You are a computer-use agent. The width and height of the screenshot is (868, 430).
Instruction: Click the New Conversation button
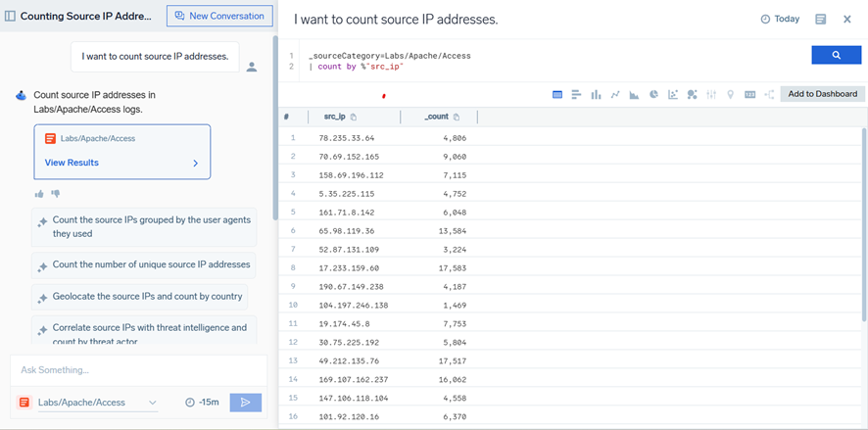click(219, 17)
